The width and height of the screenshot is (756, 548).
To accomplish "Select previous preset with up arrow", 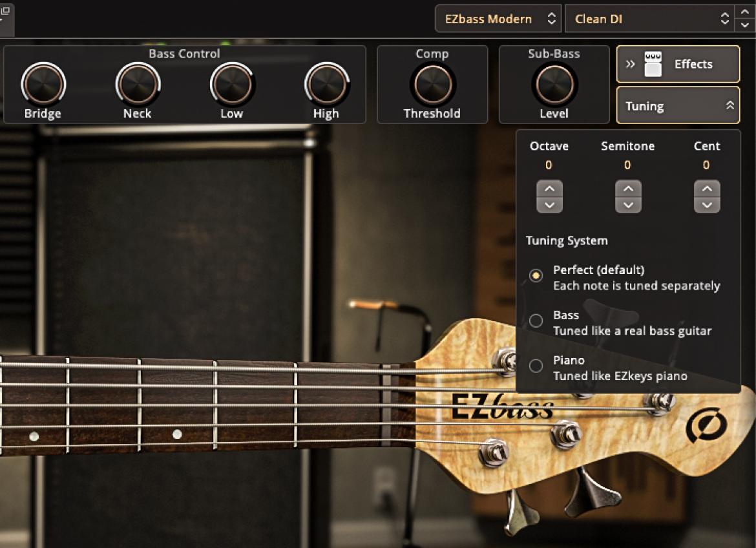I will pyautogui.click(x=745, y=12).
